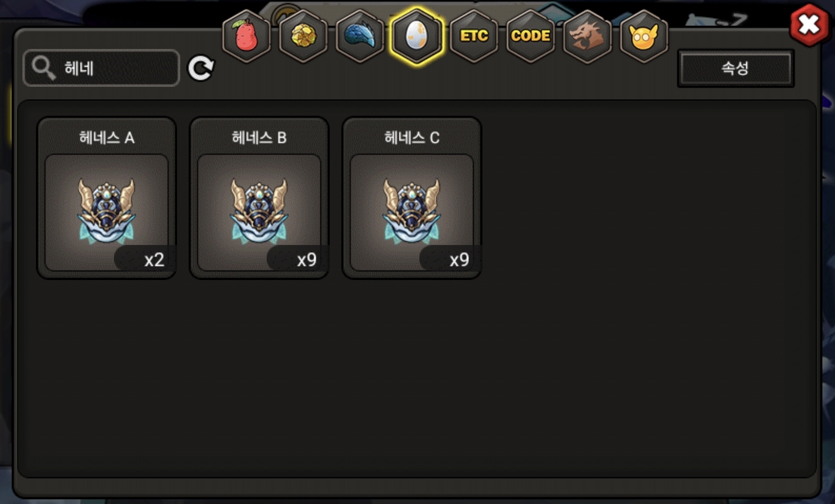This screenshot has width=835, height=504.
Task: Focus the search field containing 헤네
Action: 101,68
